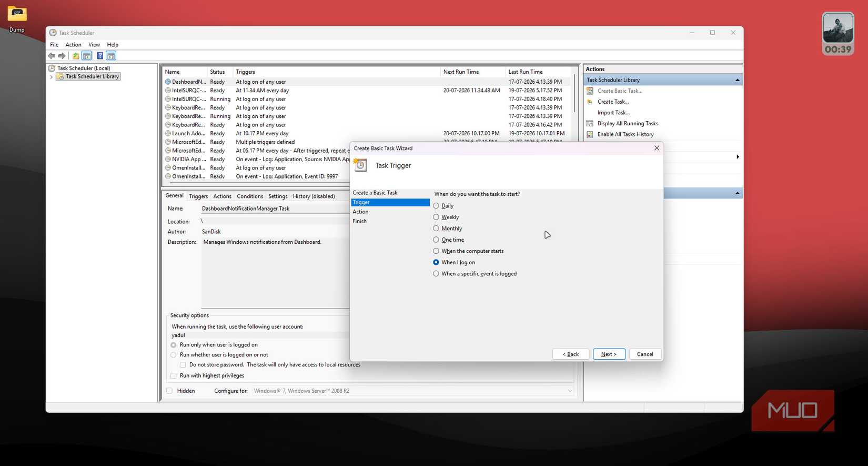Image resolution: width=868 pixels, height=466 pixels.
Task: Click the Enable All Tasks History icon
Action: coord(590,134)
